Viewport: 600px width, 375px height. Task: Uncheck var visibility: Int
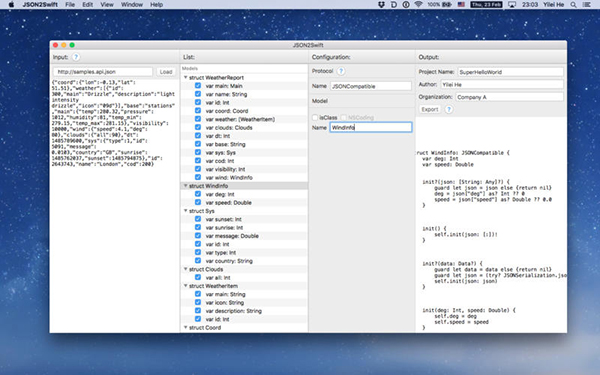tap(198, 169)
